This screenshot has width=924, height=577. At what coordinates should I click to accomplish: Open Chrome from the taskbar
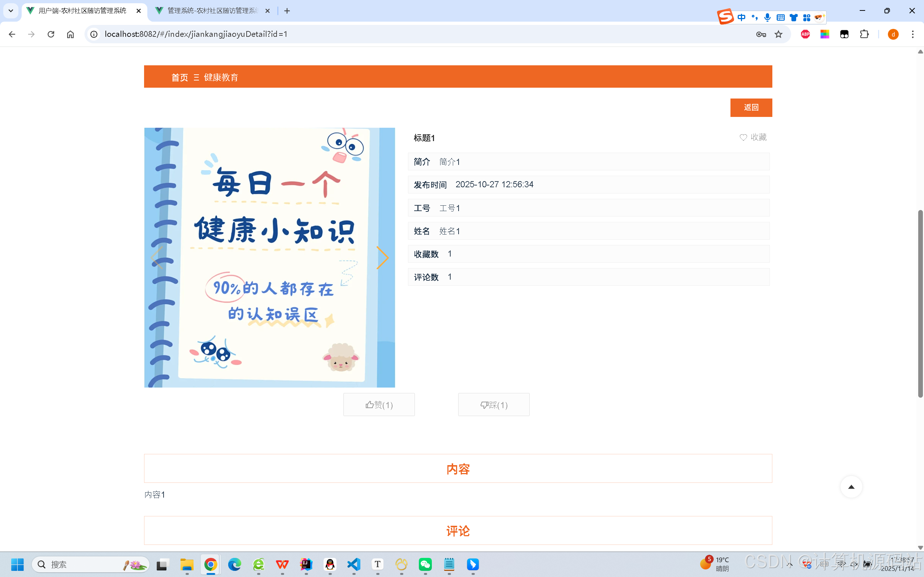tap(211, 564)
